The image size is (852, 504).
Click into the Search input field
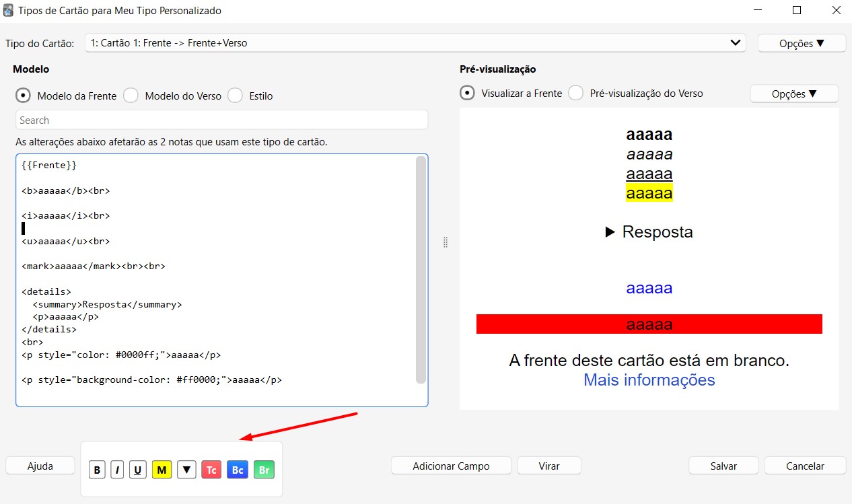click(221, 120)
